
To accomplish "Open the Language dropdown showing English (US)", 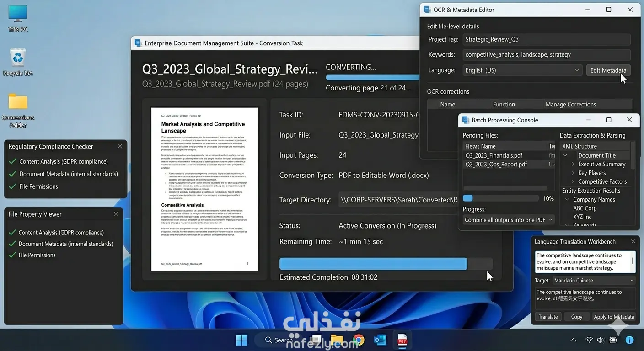I will [x=522, y=70].
